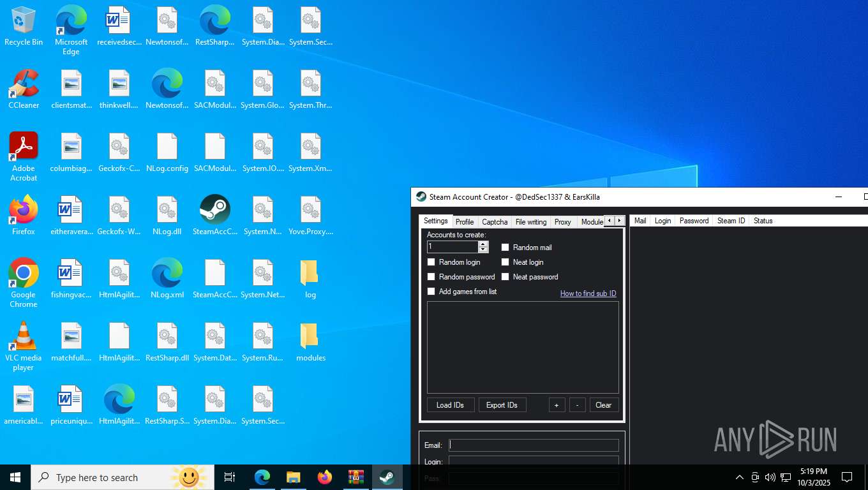Select the americabl... image file icon
The width and height of the screenshot is (868, 490).
(x=24, y=405)
